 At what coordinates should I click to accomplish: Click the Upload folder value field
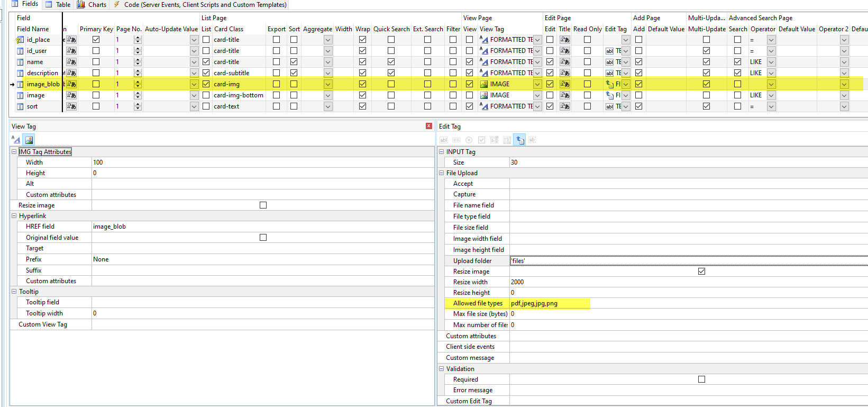tap(689, 260)
